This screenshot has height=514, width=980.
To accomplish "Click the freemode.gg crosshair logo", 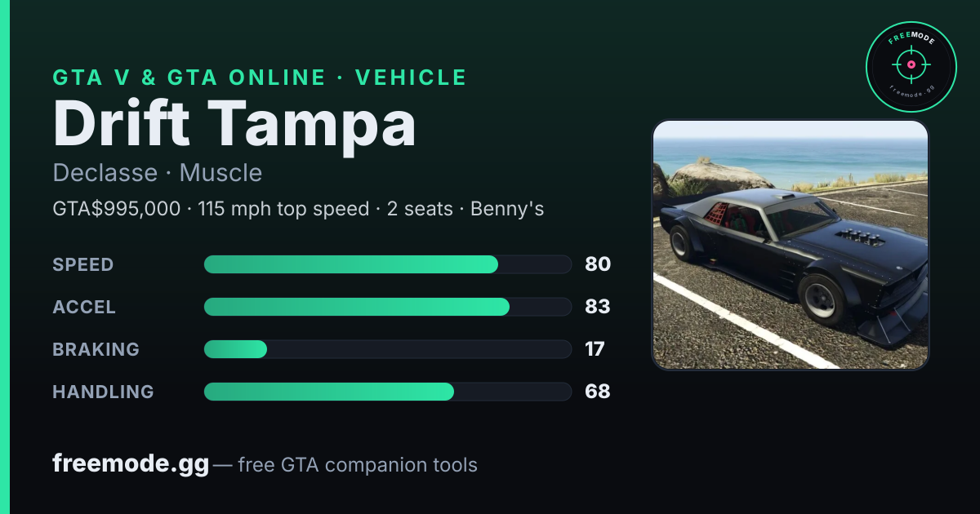I will pos(911,67).
